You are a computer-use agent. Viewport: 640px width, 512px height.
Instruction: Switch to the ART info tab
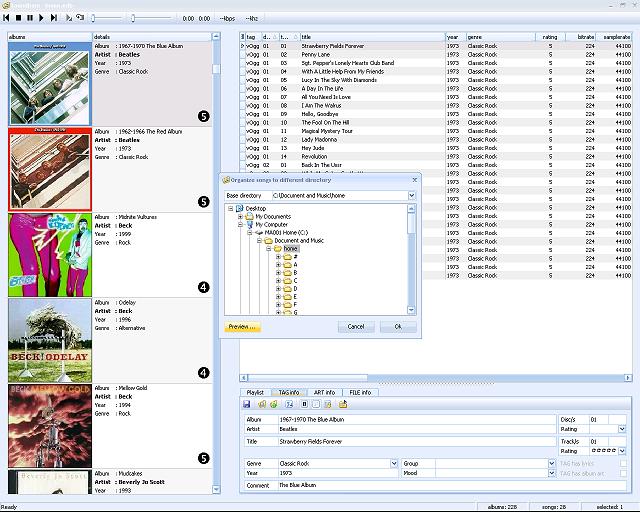[322, 393]
